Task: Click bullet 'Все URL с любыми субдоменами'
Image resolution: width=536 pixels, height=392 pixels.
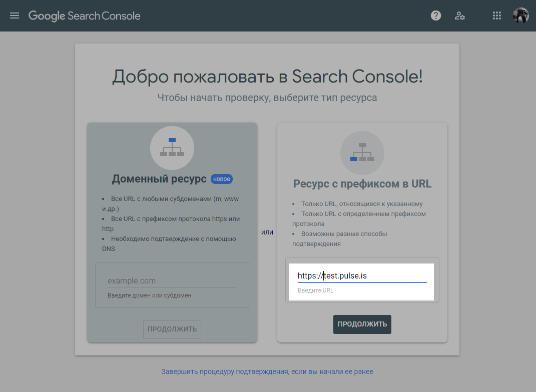Action: [171, 204]
